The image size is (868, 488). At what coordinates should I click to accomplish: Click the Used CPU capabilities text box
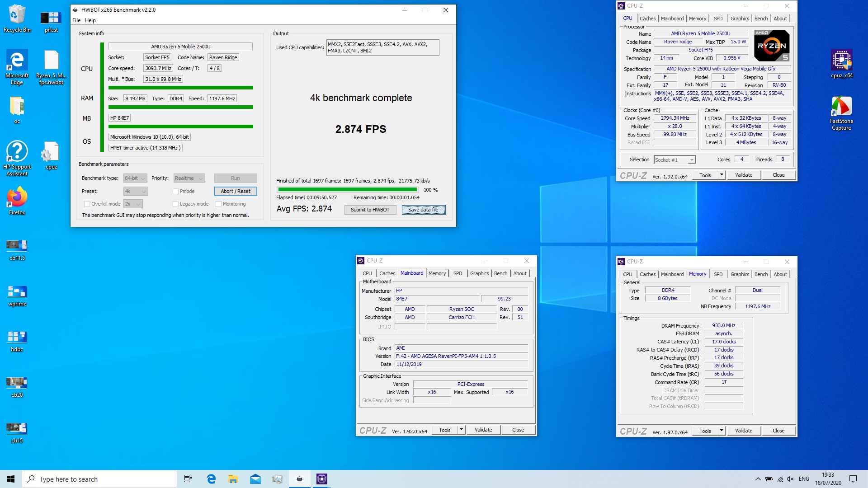pos(382,47)
